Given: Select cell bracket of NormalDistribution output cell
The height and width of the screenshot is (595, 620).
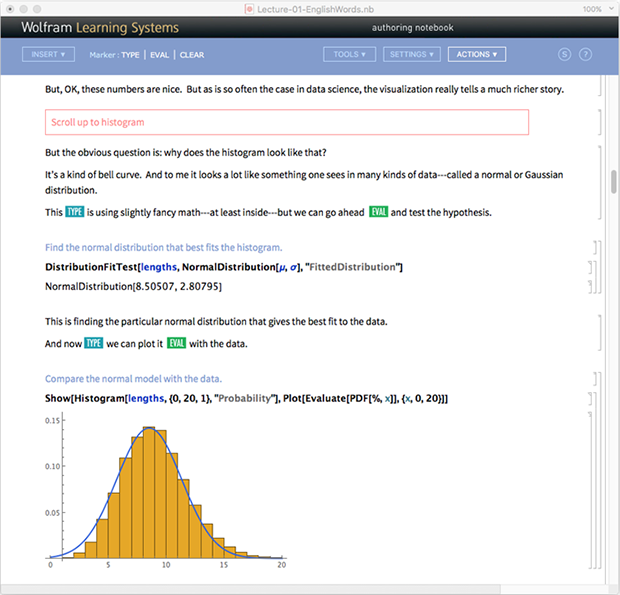Looking at the screenshot, I should point(590,287).
